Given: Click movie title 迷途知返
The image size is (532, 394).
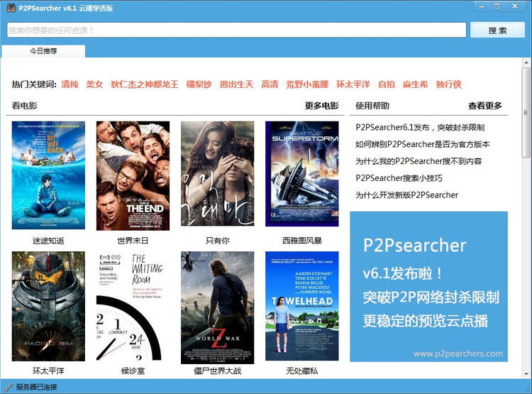Looking at the screenshot, I should tap(48, 241).
